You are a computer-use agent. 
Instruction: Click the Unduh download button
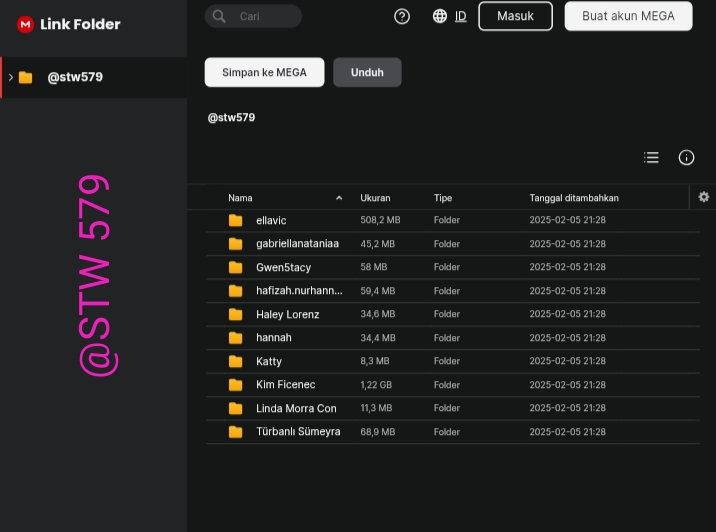367,72
